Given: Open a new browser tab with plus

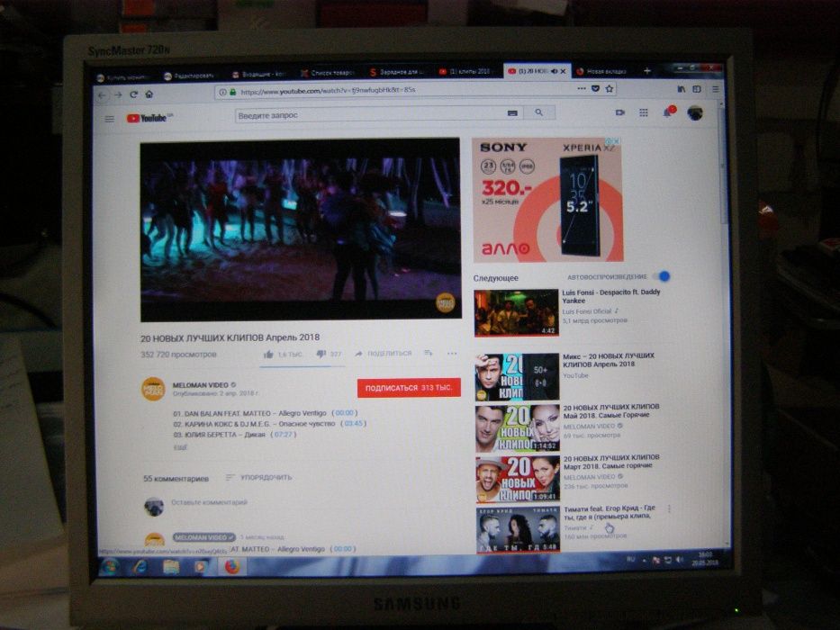Looking at the screenshot, I should [646, 71].
